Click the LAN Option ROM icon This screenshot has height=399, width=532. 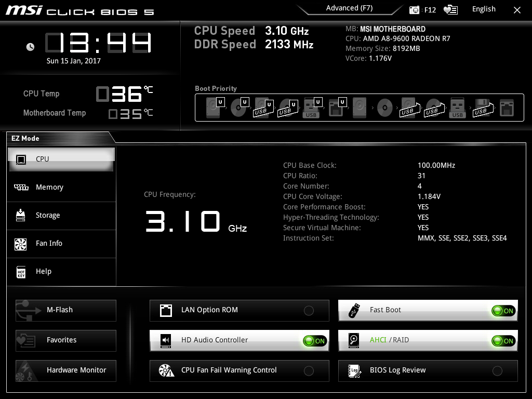(x=166, y=311)
